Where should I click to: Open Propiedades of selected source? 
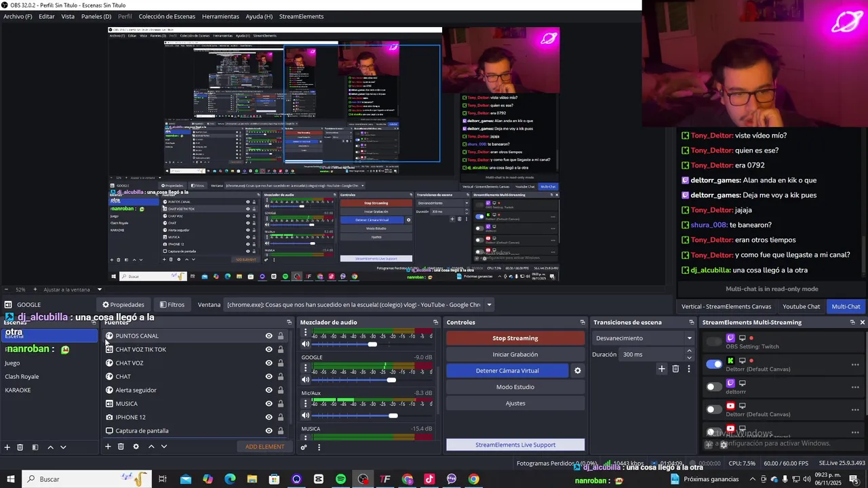pos(123,305)
